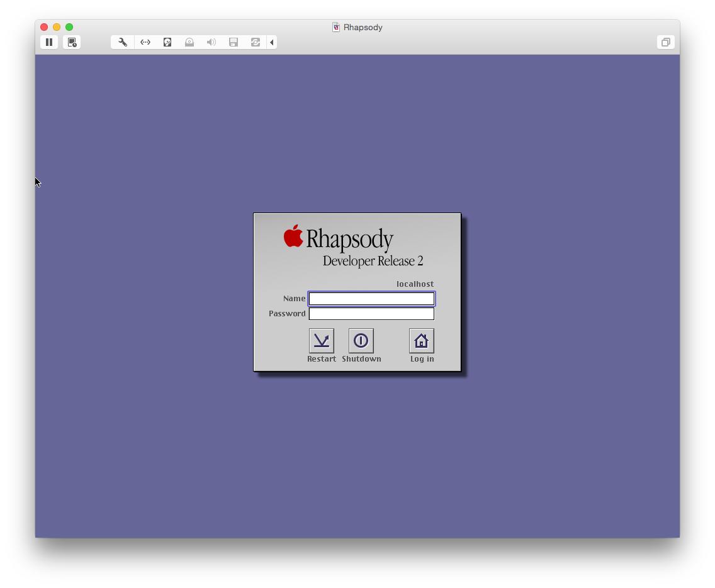Click the "Rhapsody" title bar text
This screenshot has width=715, height=588.
tap(363, 27)
